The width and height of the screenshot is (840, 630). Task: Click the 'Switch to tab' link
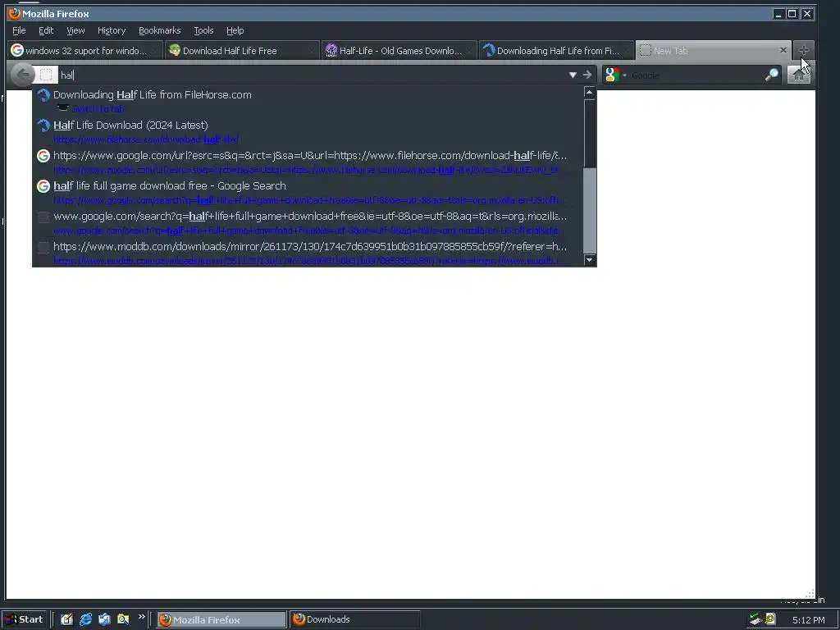pyautogui.click(x=98, y=109)
